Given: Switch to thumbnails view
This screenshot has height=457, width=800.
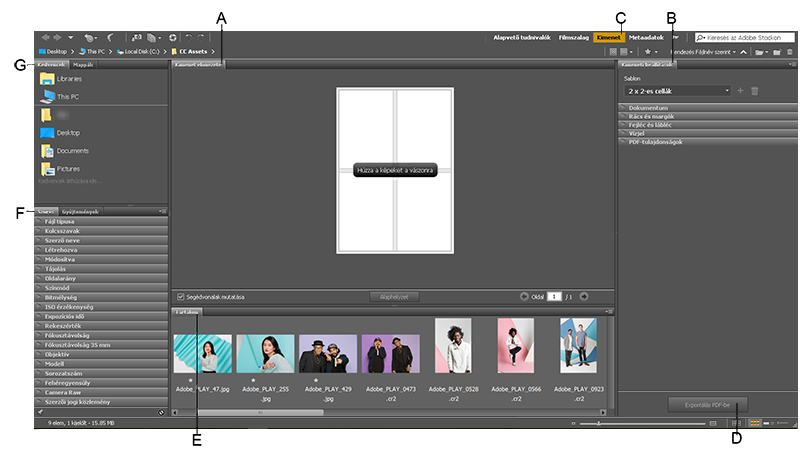Looking at the screenshot, I should click(x=754, y=423).
